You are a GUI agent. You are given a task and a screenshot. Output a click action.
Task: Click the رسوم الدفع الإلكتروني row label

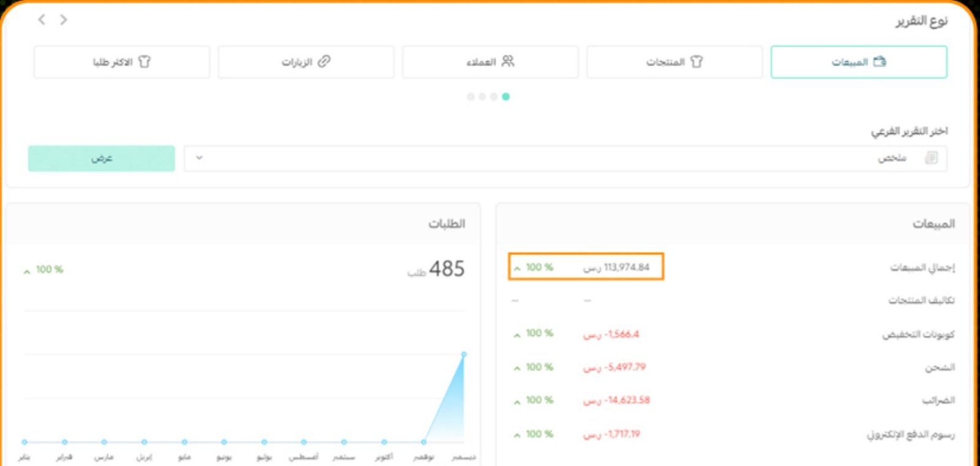pos(911,434)
